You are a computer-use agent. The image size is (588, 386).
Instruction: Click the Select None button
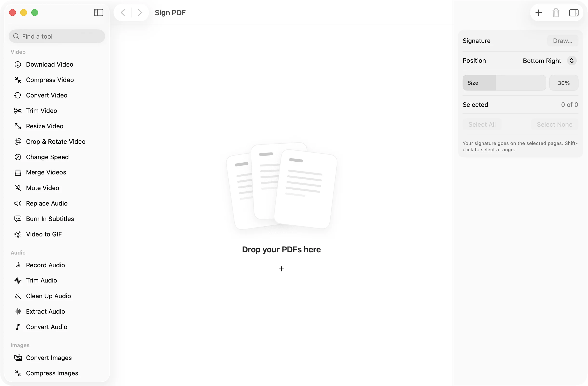[x=555, y=125]
